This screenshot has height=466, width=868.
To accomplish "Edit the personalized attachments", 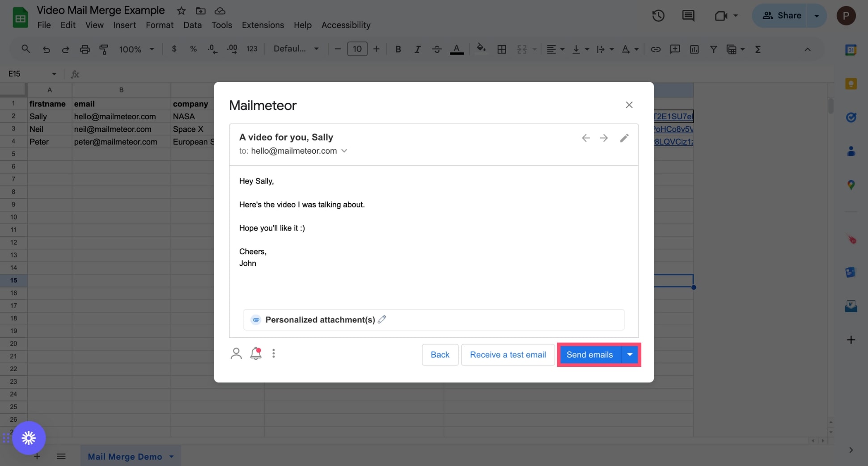I will pos(382,319).
